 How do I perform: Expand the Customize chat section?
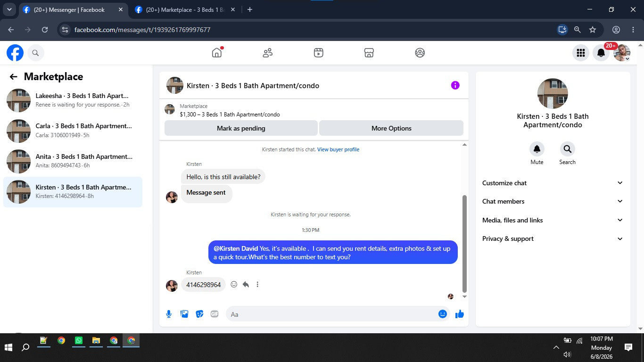click(553, 183)
